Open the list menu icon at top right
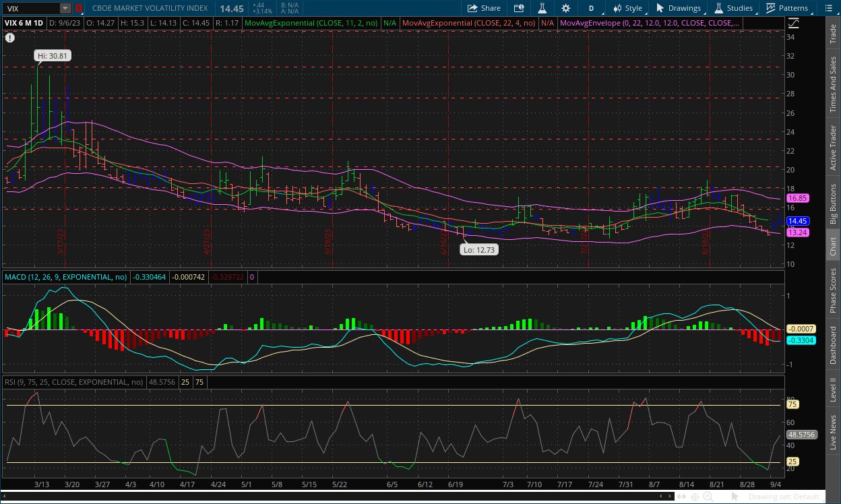 (x=830, y=8)
